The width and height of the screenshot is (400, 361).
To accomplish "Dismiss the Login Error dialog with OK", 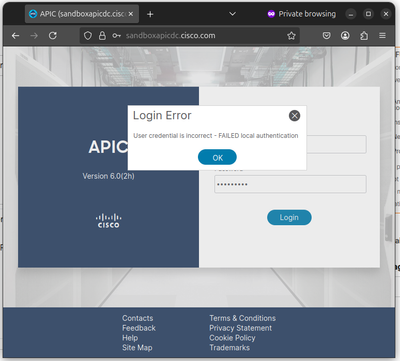I will coord(217,157).
